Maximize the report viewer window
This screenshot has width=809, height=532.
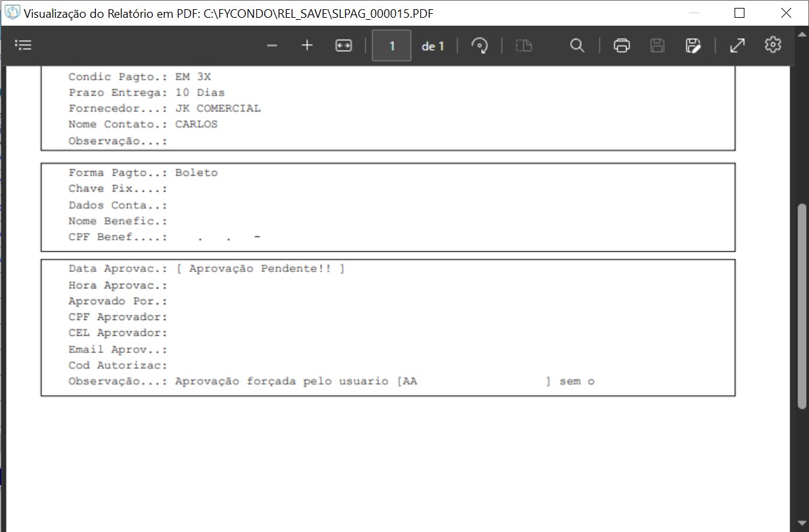tap(739, 13)
